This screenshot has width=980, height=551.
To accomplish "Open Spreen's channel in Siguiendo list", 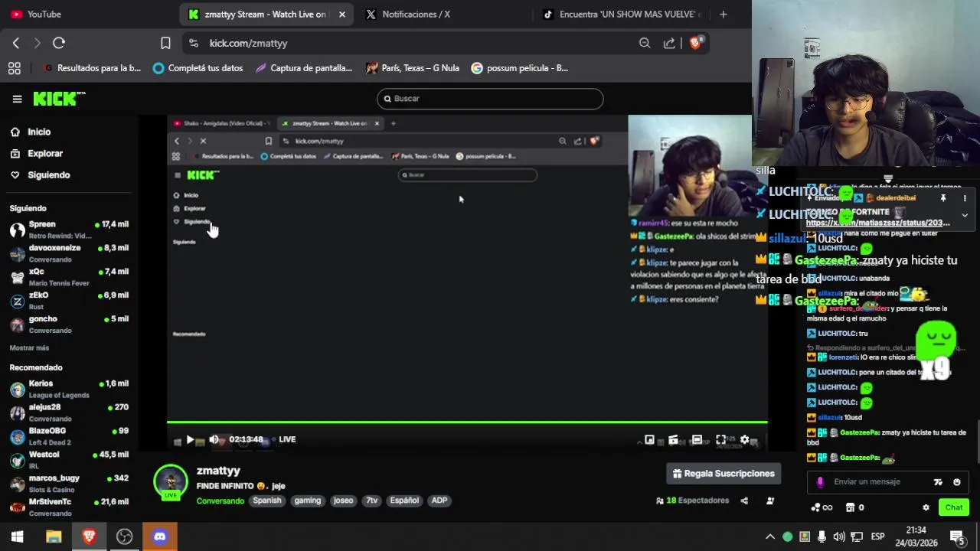I will [69, 230].
